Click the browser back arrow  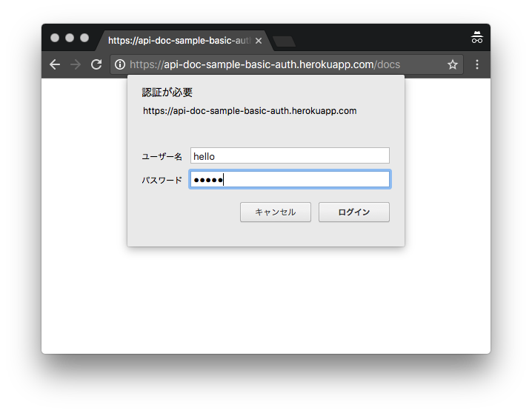pos(55,64)
